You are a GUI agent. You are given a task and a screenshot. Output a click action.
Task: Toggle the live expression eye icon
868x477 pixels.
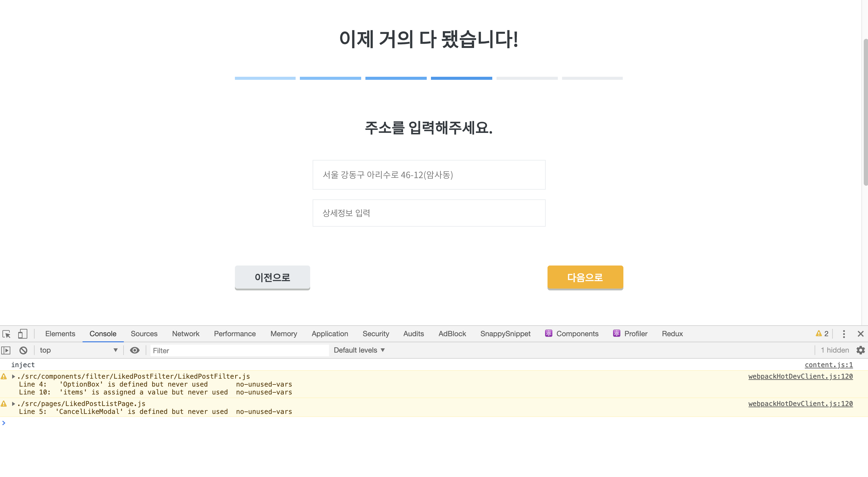(134, 350)
